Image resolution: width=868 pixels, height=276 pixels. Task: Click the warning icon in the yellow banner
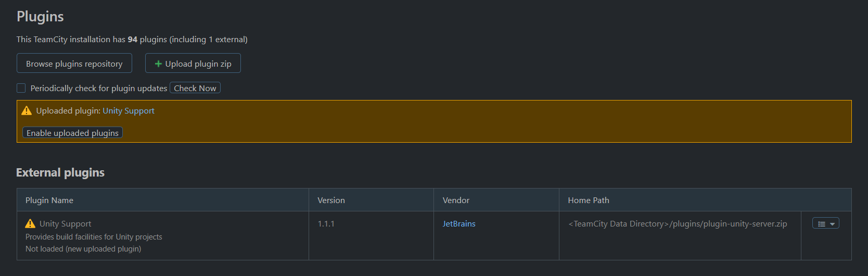(27, 110)
